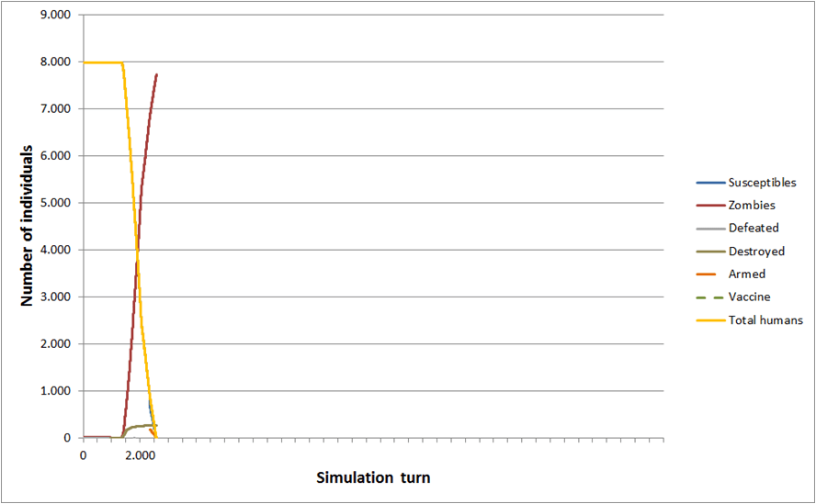The image size is (816, 504).
Task: Click the yellow Total humans legend swatch
Action: (x=708, y=320)
